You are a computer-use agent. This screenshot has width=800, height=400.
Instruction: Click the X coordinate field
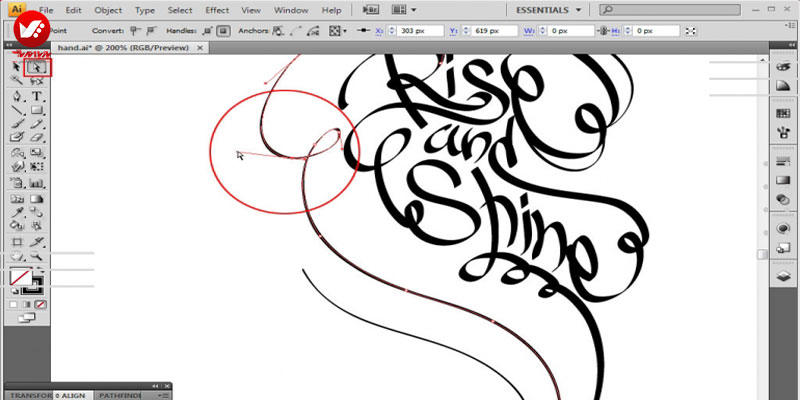420,31
